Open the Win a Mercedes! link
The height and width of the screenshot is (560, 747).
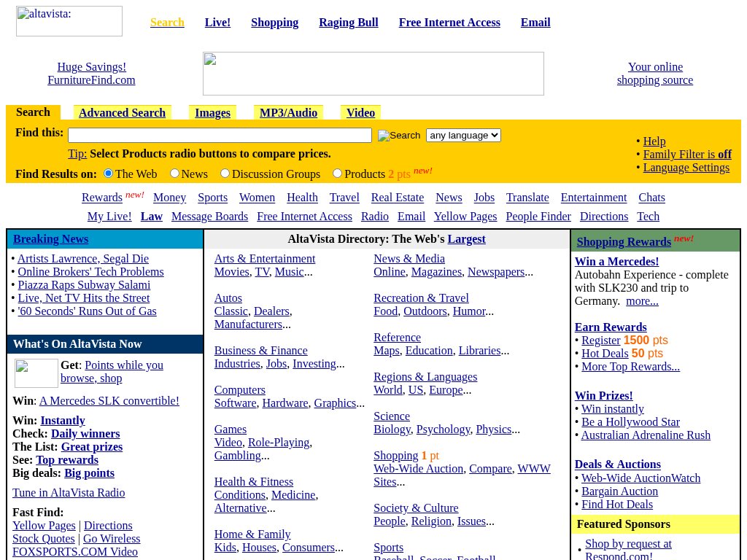click(x=616, y=262)
